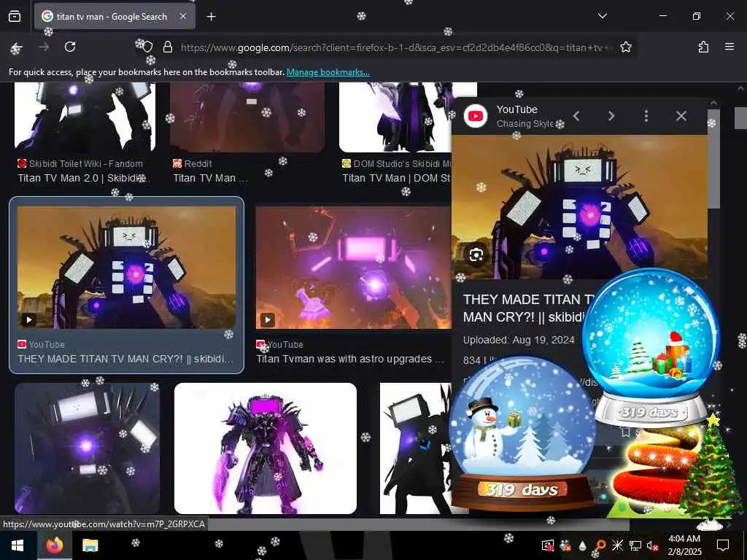The height and width of the screenshot is (560, 747).
Task: Open YouTube source logo in preview panel
Action: tap(476, 116)
